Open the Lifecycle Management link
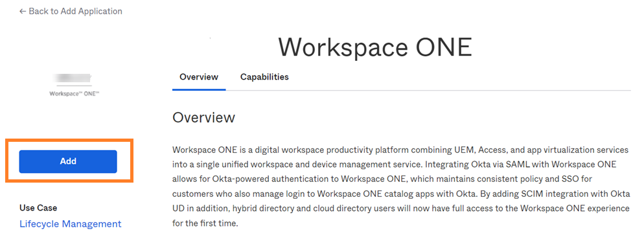 point(71,224)
